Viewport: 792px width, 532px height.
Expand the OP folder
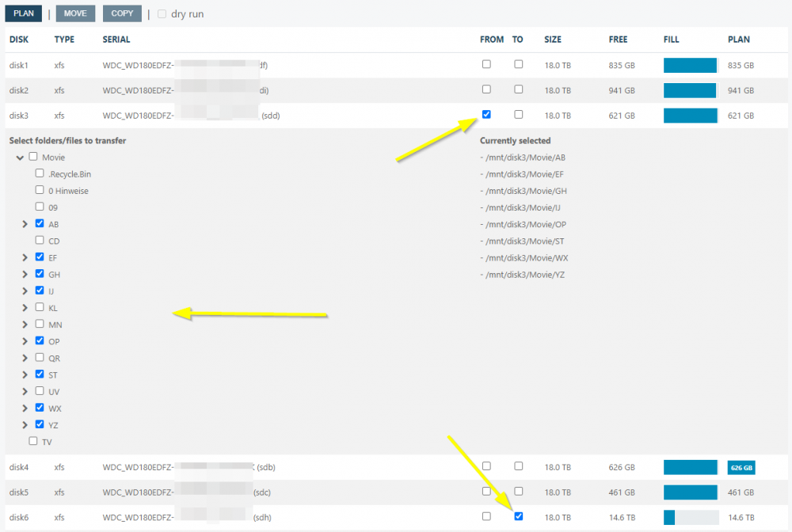tap(25, 341)
